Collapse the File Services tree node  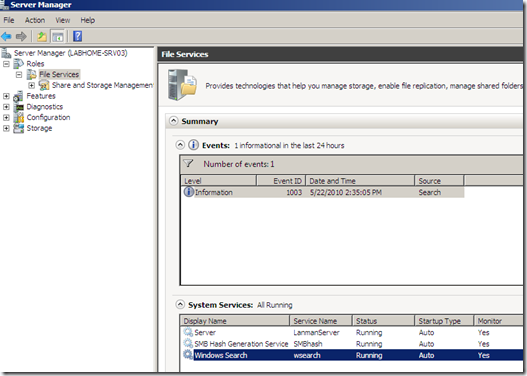click(x=19, y=75)
